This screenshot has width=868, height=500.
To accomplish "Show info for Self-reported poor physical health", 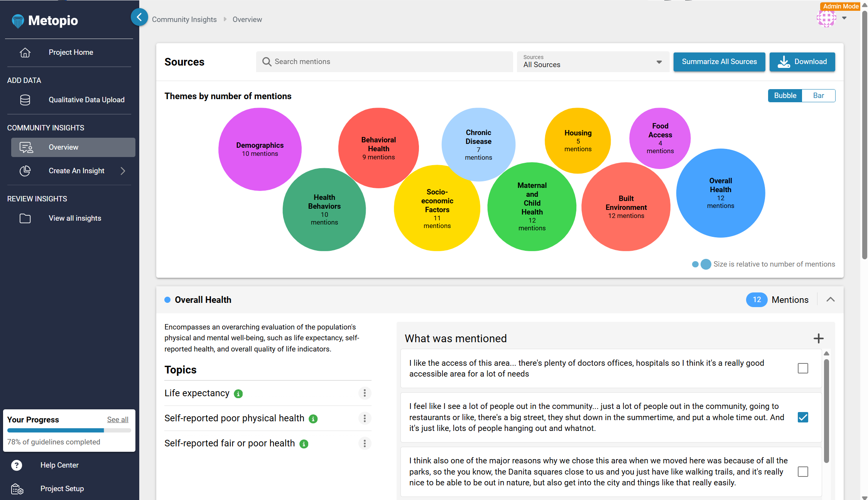I will (x=313, y=419).
